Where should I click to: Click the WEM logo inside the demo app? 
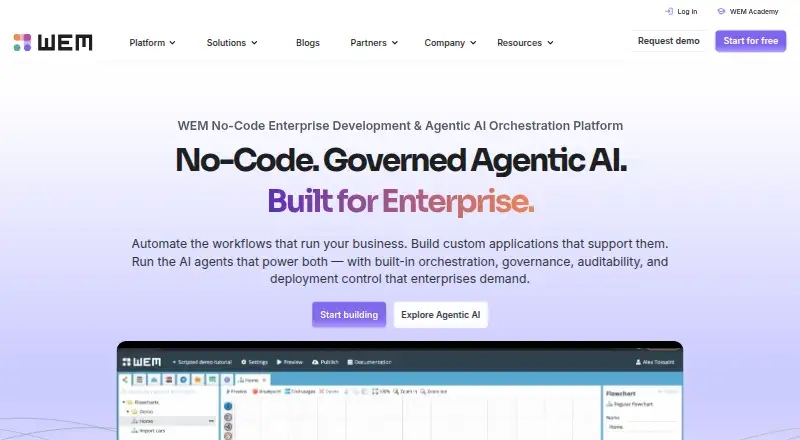coord(141,362)
